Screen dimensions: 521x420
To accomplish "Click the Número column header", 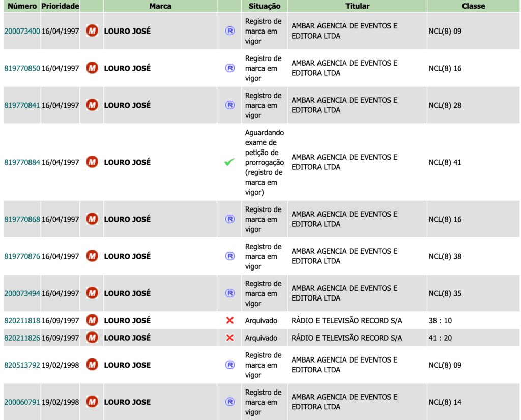I will [x=22, y=6].
